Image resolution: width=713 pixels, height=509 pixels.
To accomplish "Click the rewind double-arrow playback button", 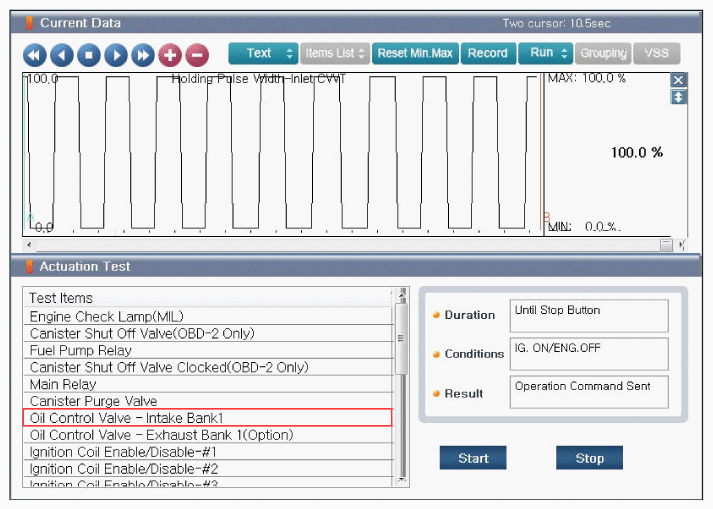I will (x=35, y=54).
